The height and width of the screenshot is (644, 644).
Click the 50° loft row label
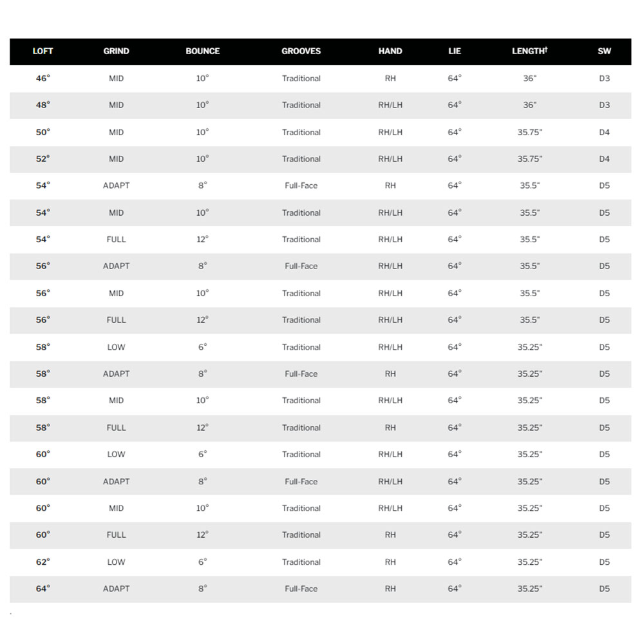click(43, 132)
